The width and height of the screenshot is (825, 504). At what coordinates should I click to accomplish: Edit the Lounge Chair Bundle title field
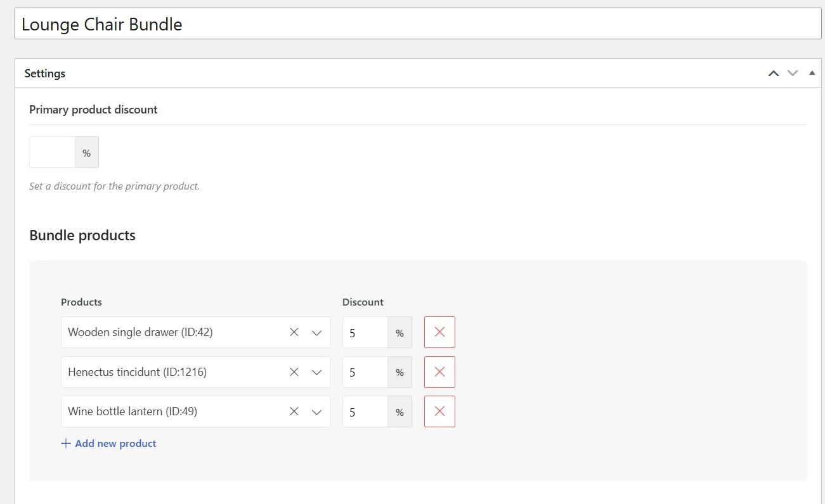pos(418,25)
